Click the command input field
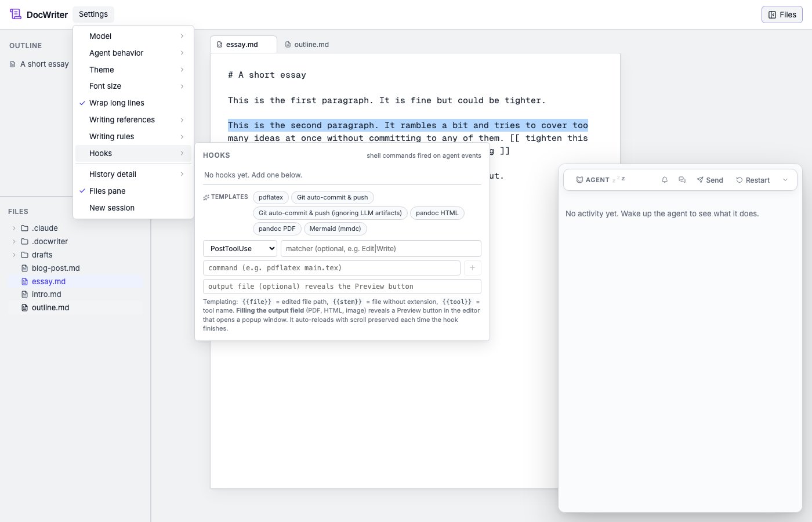Screen dimensions: 812x522 (332, 268)
